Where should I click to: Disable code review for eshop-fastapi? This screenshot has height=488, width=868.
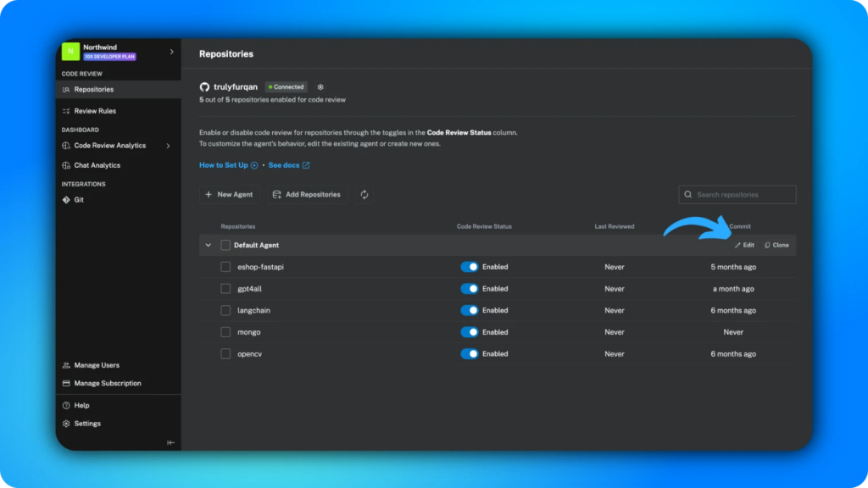[x=470, y=267]
